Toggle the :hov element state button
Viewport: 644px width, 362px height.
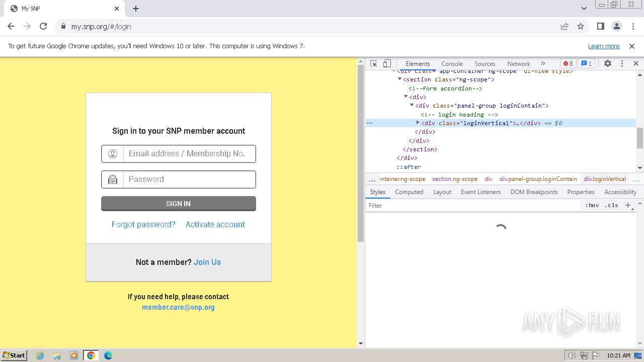[592, 206]
